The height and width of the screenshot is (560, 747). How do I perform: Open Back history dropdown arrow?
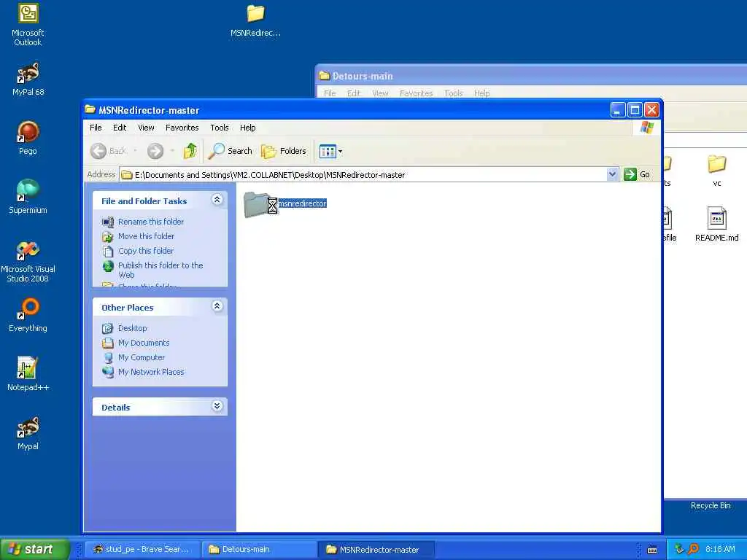(x=135, y=151)
